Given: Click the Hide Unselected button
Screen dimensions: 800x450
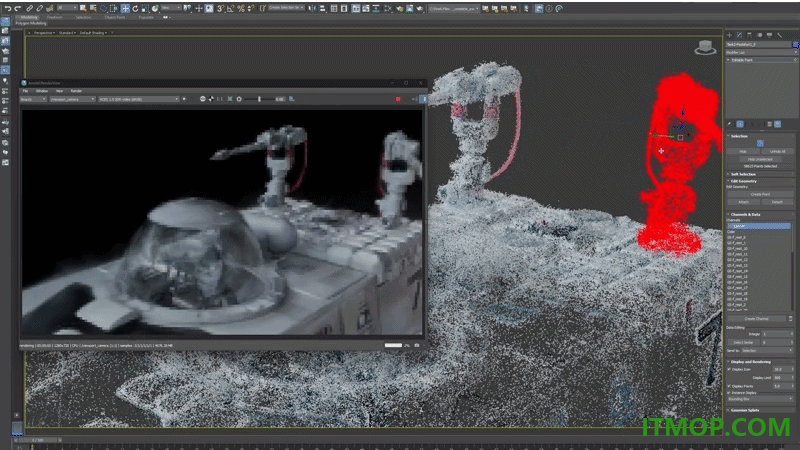Looking at the screenshot, I should pyautogui.click(x=760, y=159).
